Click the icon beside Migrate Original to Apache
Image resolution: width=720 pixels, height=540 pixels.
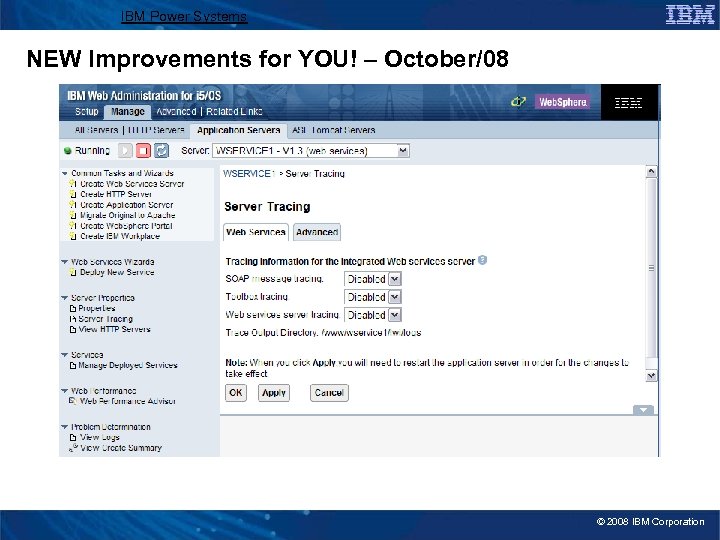[x=73, y=215]
